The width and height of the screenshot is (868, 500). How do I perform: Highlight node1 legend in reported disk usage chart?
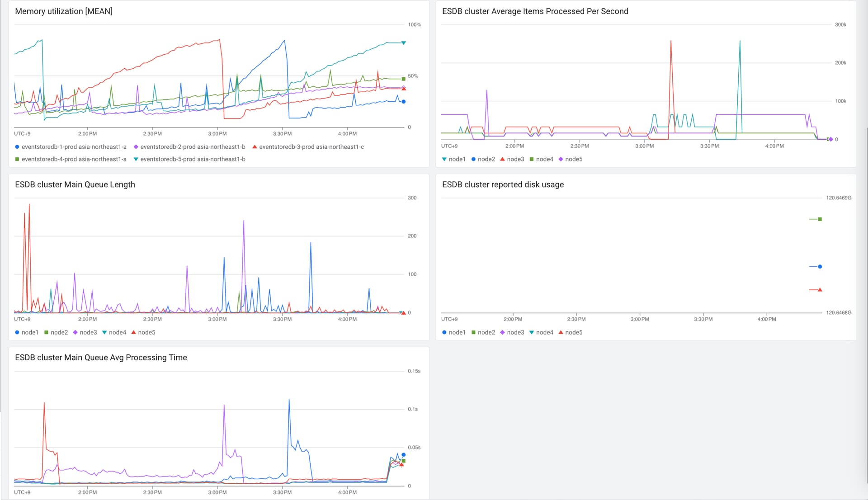[453, 332]
